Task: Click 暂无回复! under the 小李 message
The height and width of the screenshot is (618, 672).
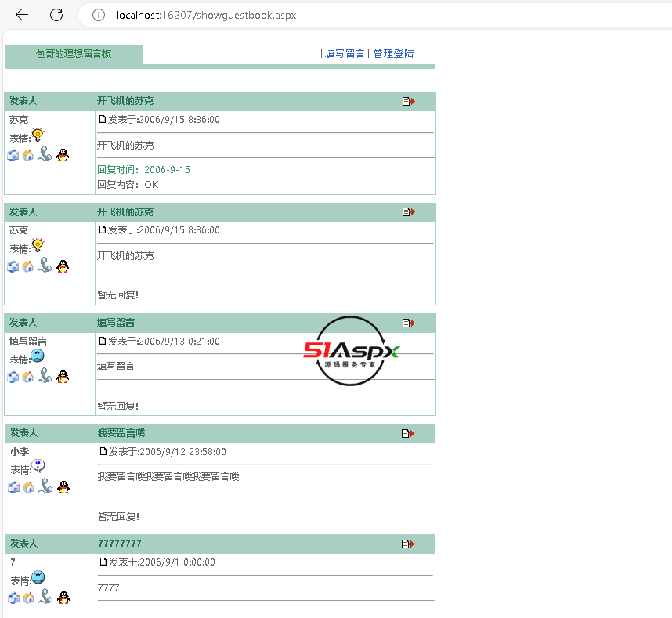Action: 119,517
